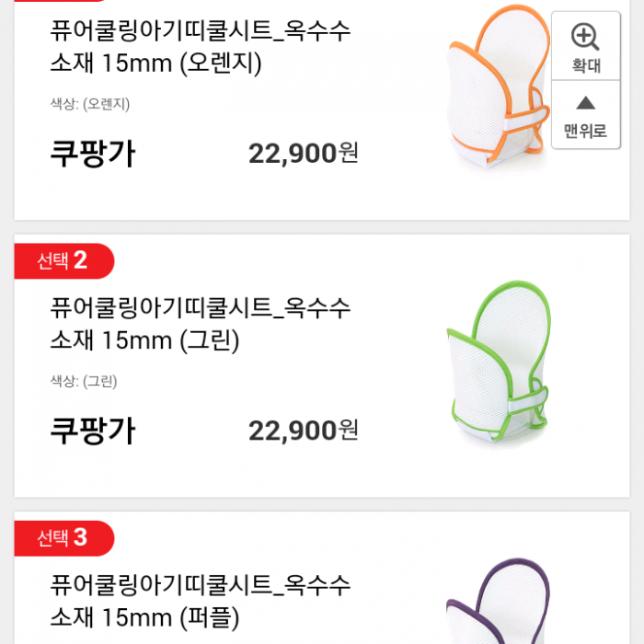Select the 선택 3 badge

click(63, 538)
